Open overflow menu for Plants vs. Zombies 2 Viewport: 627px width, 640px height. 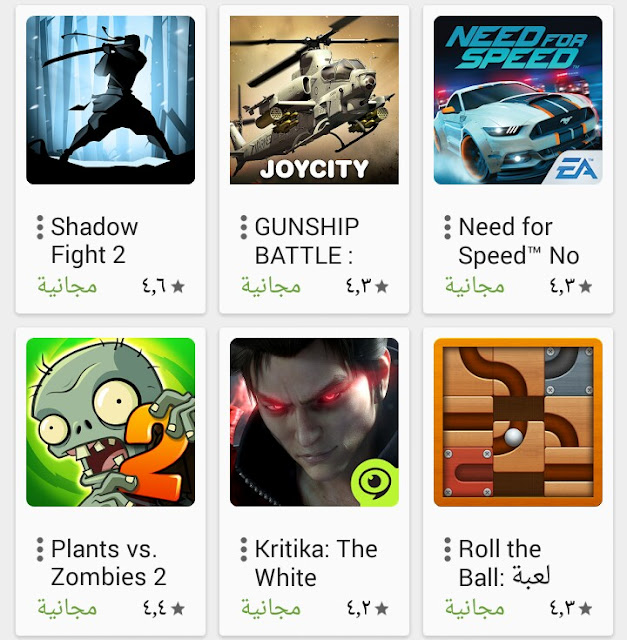[40, 549]
